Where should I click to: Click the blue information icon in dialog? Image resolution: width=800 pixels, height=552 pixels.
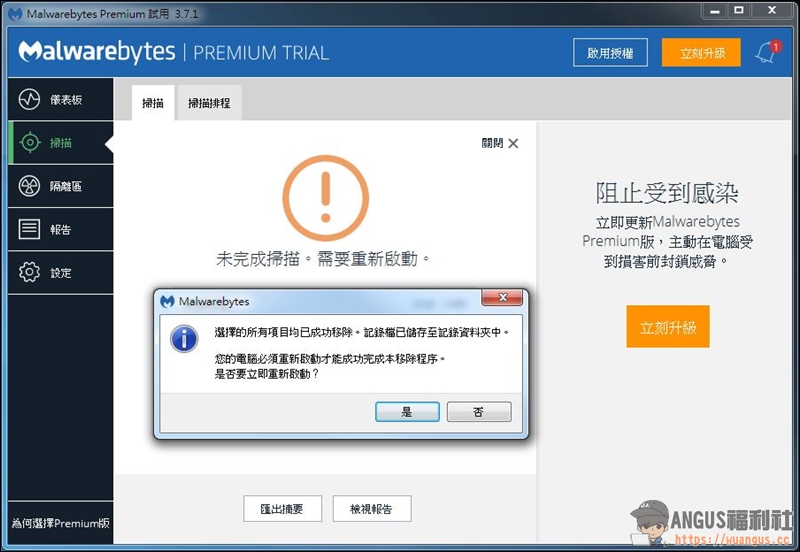[x=184, y=339]
